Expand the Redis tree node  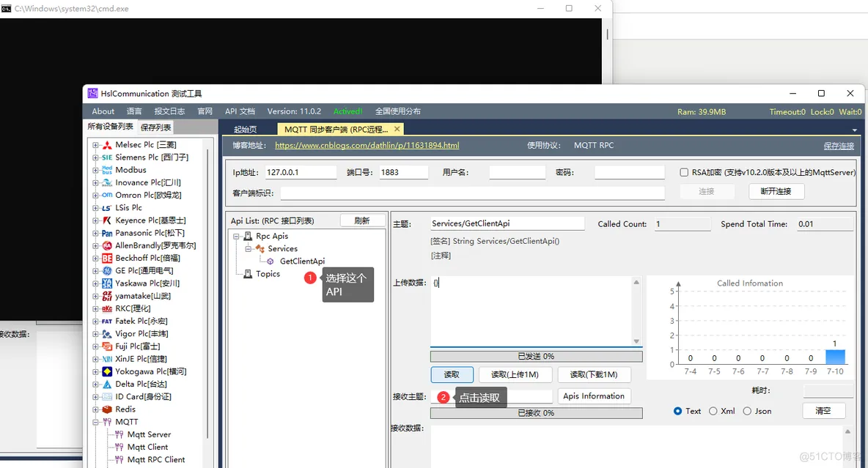[96, 409]
